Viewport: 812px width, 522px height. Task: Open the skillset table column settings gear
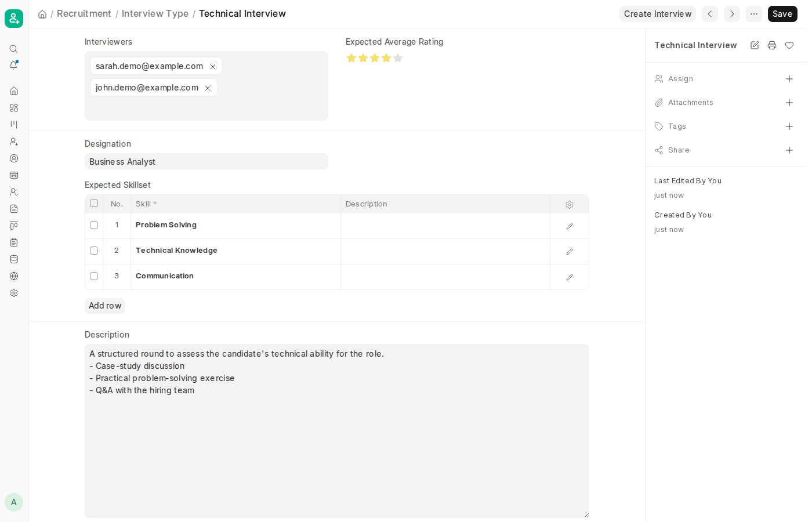570,205
